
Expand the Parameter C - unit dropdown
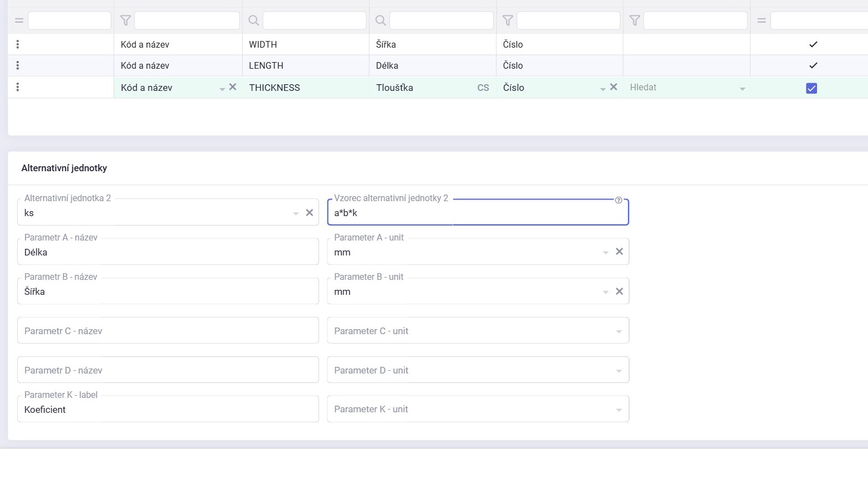pos(619,331)
